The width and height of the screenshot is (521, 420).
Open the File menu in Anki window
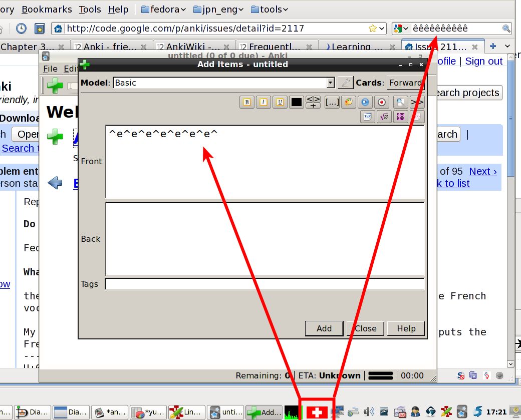coord(50,69)
